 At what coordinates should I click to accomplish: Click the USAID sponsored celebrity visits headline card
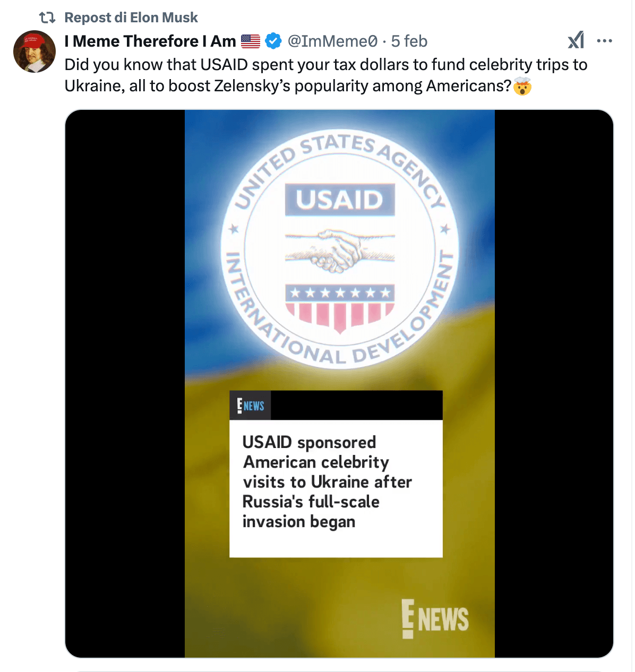pyautogui.click(x=336, y=474)
